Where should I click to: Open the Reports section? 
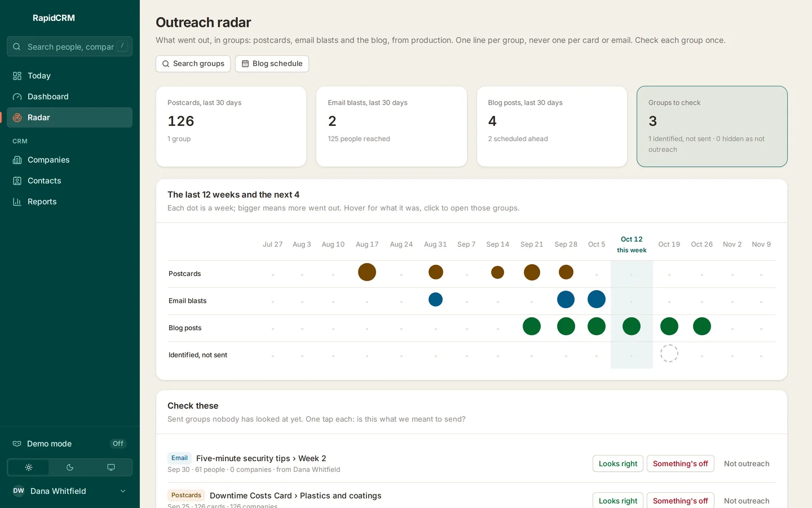click(69, 202)
